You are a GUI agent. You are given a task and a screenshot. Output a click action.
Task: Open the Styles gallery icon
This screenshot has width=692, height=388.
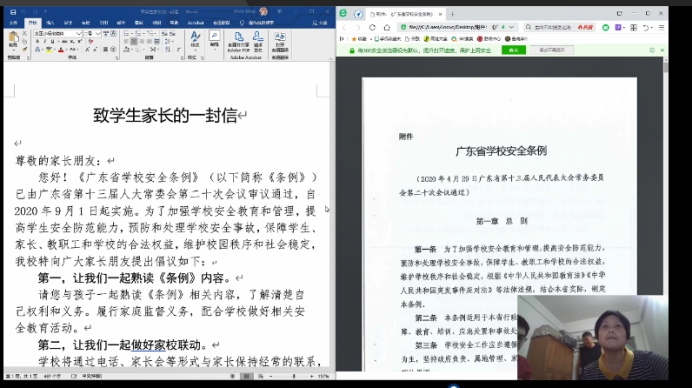tap(195, 39)
